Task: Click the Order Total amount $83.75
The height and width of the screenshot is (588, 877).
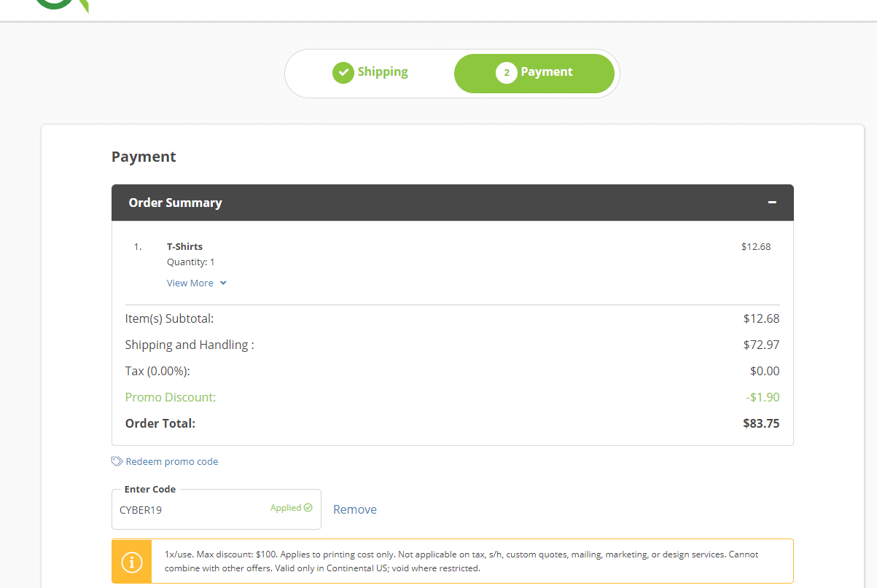Action: (761, 423)
